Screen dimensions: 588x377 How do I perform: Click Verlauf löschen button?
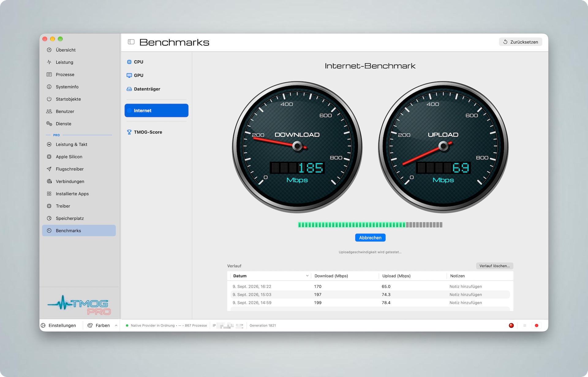494,266
